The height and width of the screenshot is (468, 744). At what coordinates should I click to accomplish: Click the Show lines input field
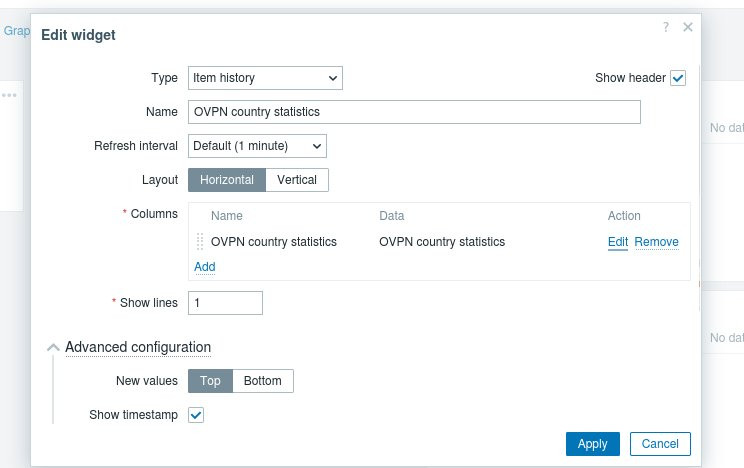click(x=225, y=302)
